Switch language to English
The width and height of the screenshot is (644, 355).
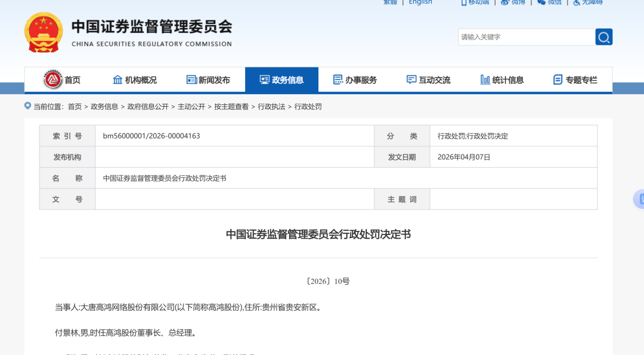coord(420,2)
